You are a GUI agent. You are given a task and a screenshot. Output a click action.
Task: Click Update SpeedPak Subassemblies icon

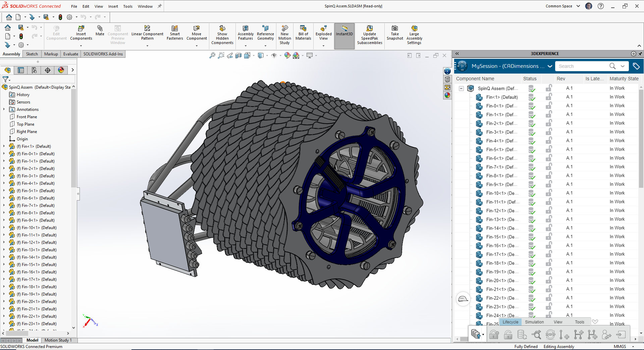pyautogui.click(x=370, y=29)
